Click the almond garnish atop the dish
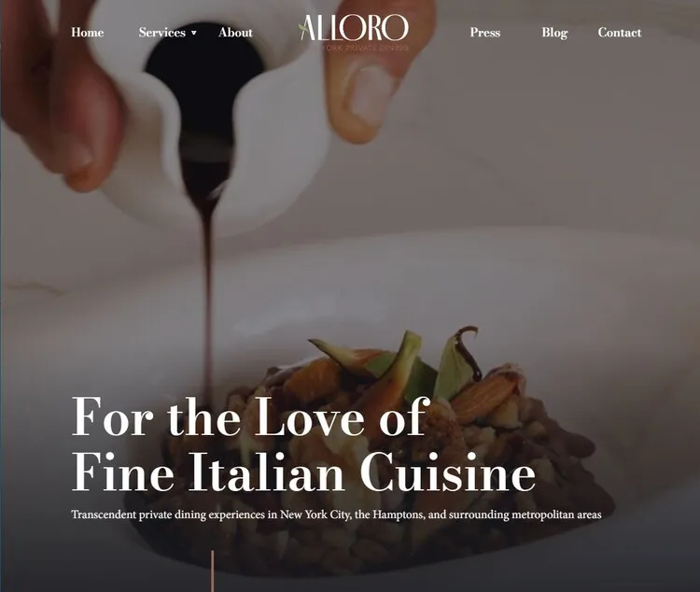700x592 pixels. point(484,397)
